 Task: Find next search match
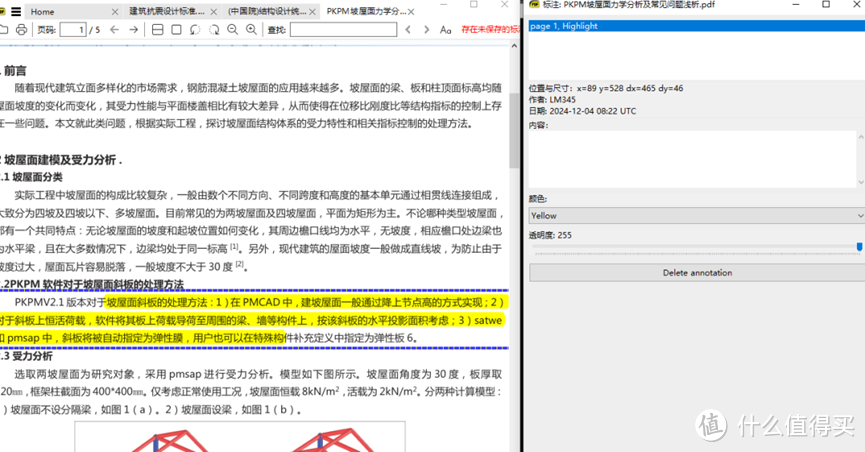click(x=426, y=30)
